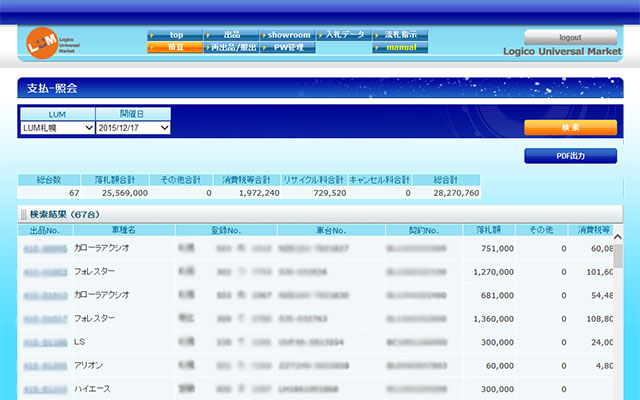Click the 検索結果(67台) panel title
This screenshot has height=400, width=640.
tap(64, 215)
